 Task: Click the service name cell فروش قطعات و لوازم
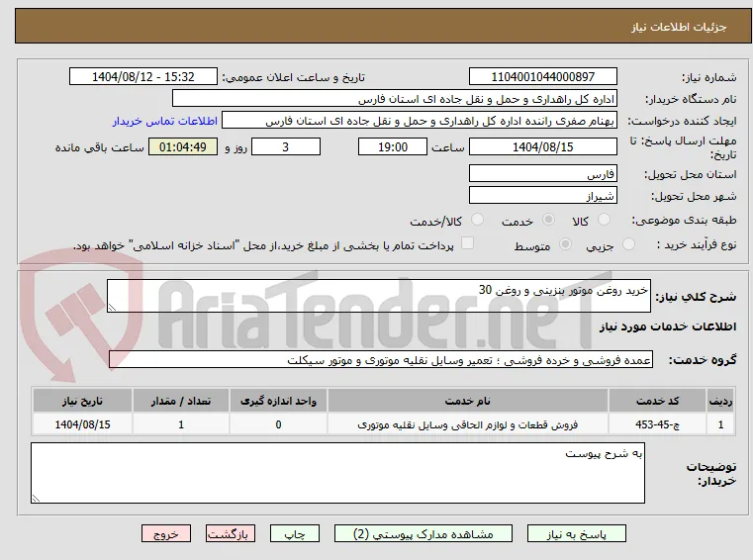coord(468,424)
